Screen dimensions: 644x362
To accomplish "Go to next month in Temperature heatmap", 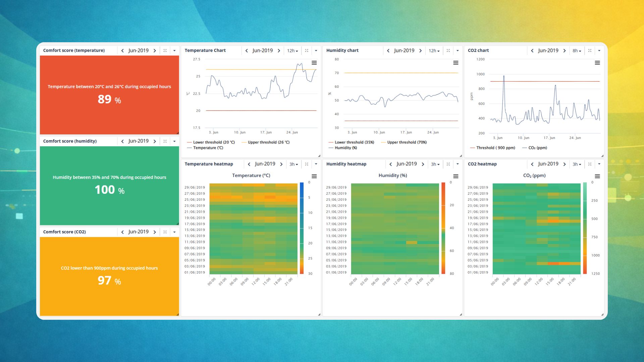I will (281, 164).
